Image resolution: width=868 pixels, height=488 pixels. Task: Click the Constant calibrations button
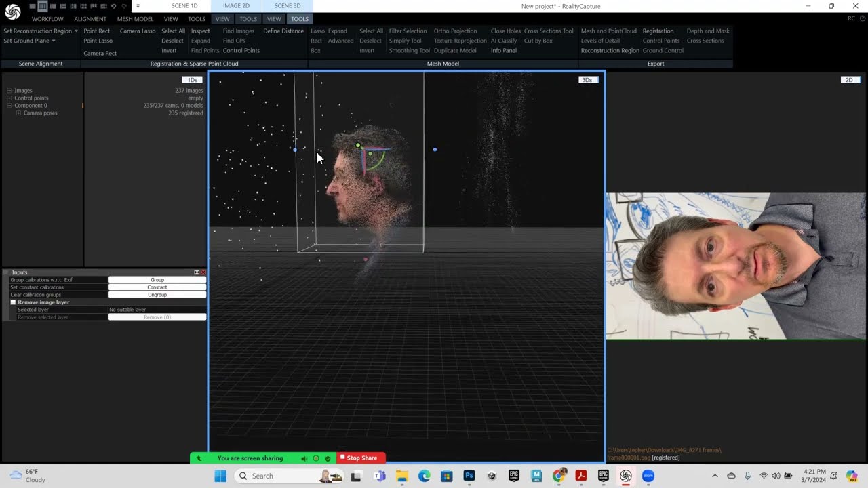pyautogui.click(x=157, y=287)
